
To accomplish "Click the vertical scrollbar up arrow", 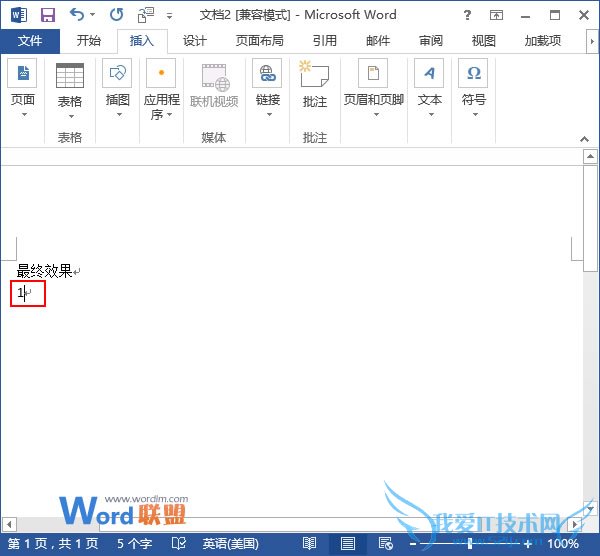I will (x=590, y=156).
